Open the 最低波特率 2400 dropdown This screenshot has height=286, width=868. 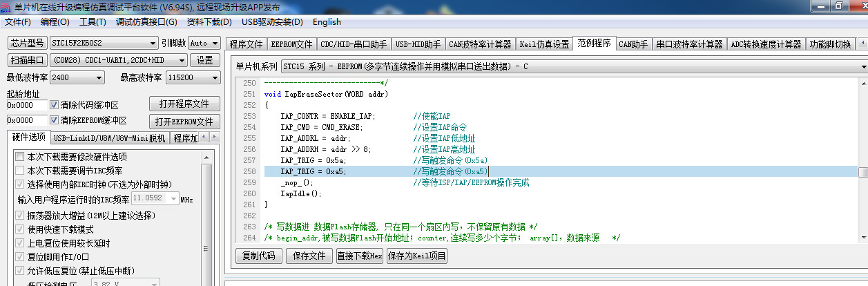[x=77, y=77]
